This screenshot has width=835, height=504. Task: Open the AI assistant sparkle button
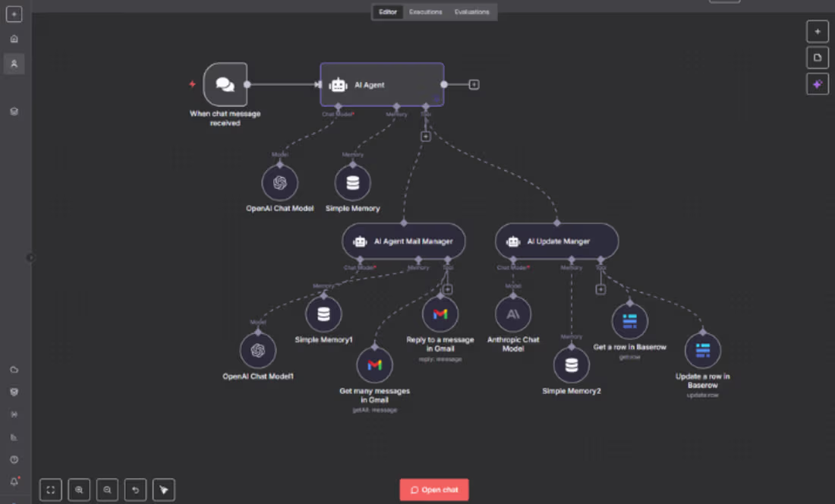[818, 84]
